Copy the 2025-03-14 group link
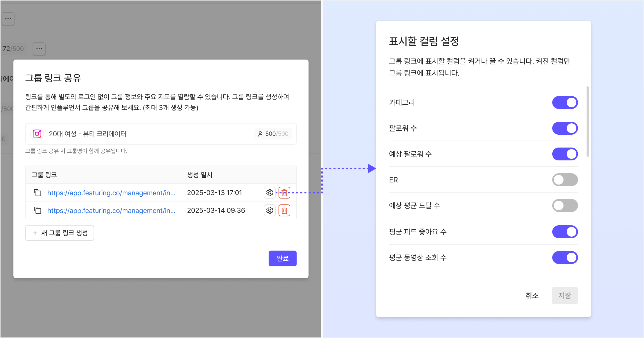Image resolution: width=644 pixels, height=338 pixels. point(38,210)
